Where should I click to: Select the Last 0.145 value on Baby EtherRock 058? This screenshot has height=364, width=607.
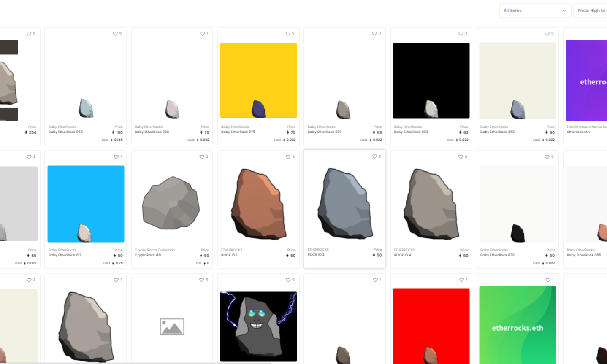117,140
